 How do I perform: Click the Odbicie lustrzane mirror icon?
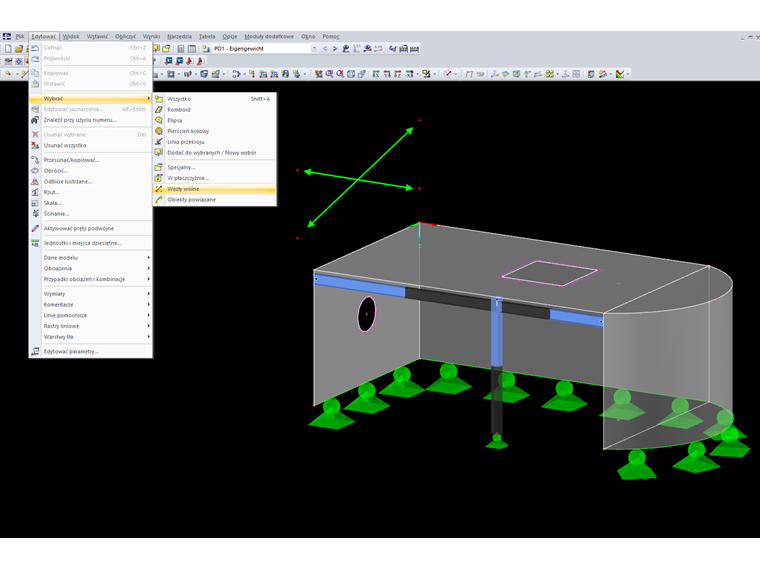tap(35, 181)
